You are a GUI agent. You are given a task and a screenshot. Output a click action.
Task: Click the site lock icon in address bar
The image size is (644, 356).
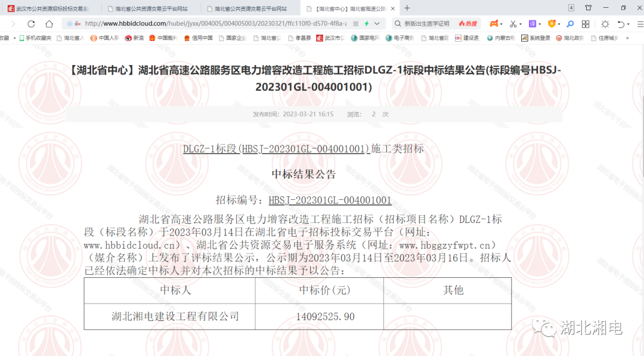[x=78, y=23]
